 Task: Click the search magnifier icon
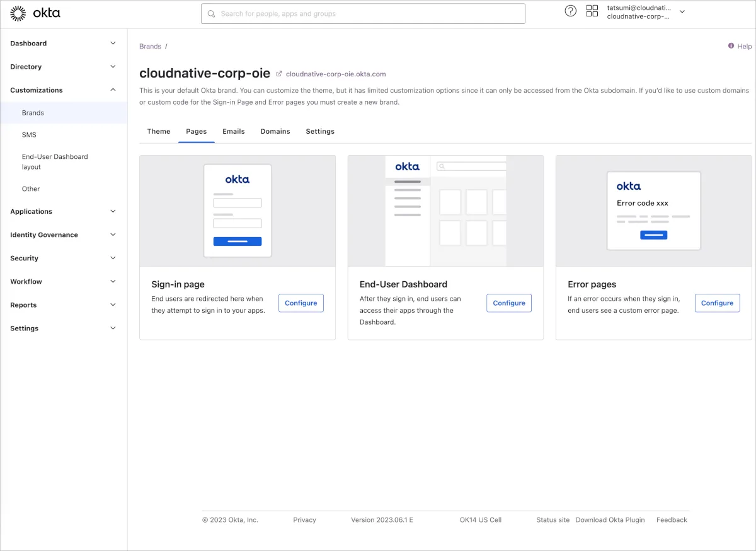(212, 14)
